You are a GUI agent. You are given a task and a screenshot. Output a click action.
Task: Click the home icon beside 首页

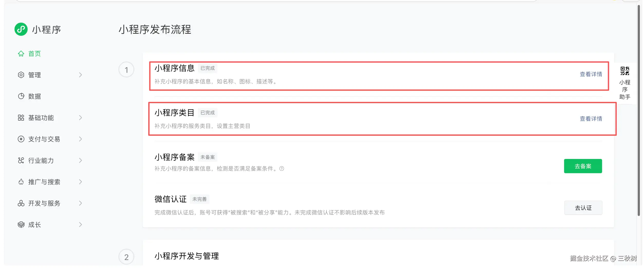click(x=21, y=53)
